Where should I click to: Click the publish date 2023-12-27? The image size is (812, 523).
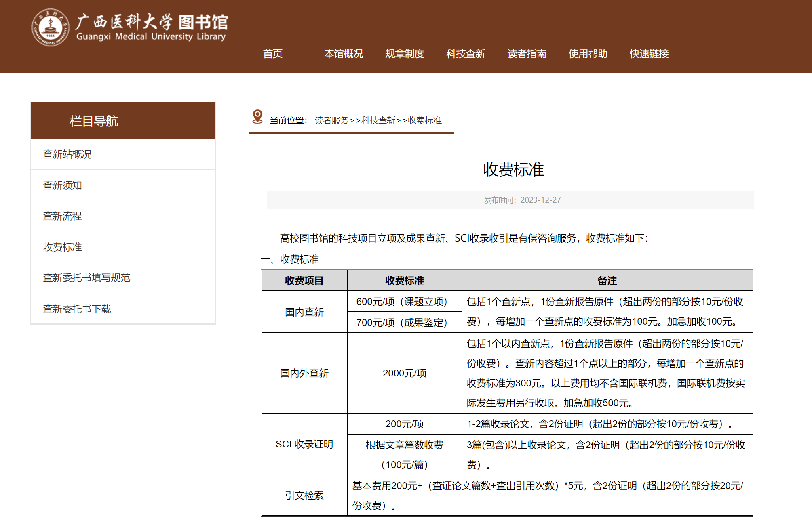tap(540, 200)
